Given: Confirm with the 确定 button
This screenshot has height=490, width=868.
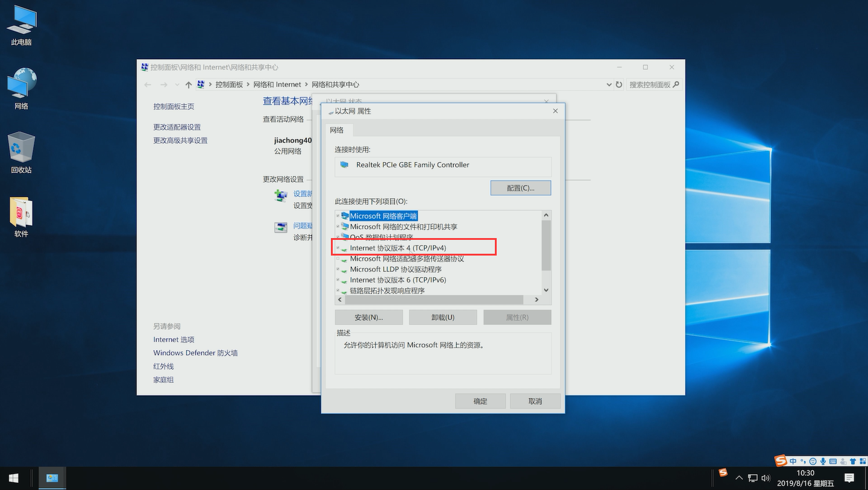Looking at the screenshot, I should tap(480, 401).
